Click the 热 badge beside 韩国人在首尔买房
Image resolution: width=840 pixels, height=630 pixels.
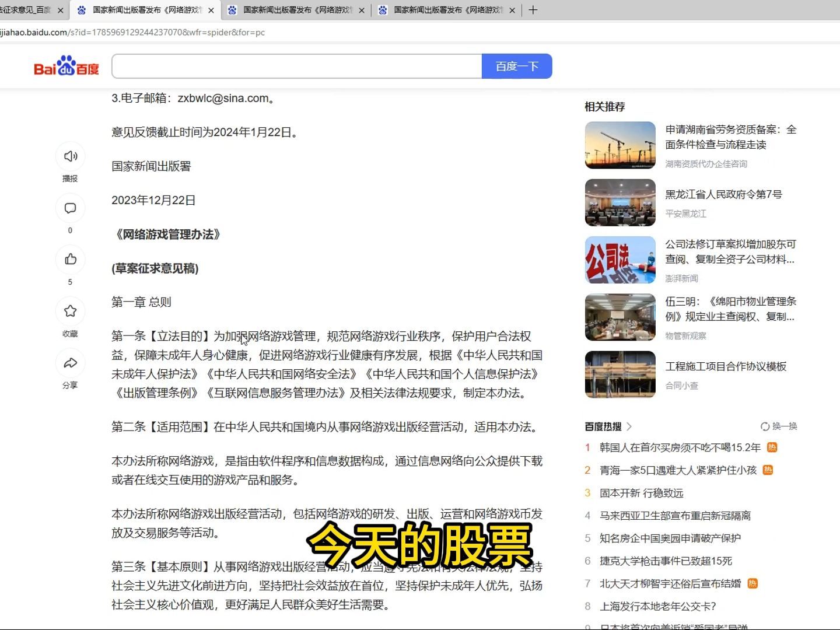pyautogui.click(x=772, y=447)
